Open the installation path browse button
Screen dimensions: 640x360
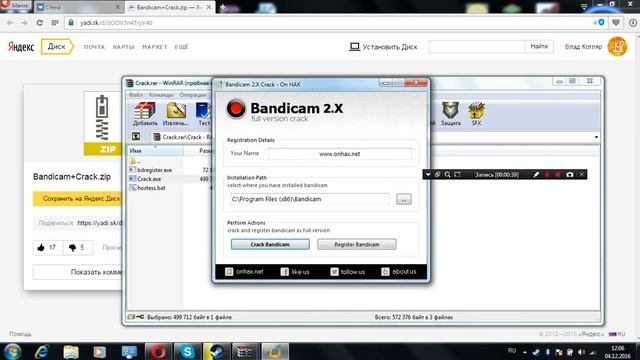(404, 199)
